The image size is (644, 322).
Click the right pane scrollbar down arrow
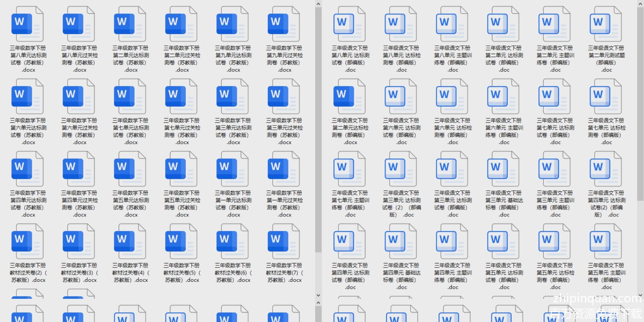[x=640, y=295]
